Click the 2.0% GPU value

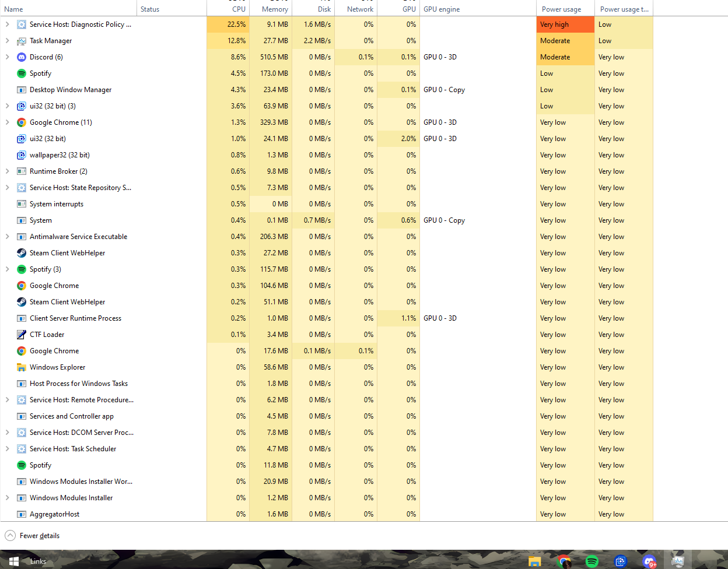click(x=408, y=139)
